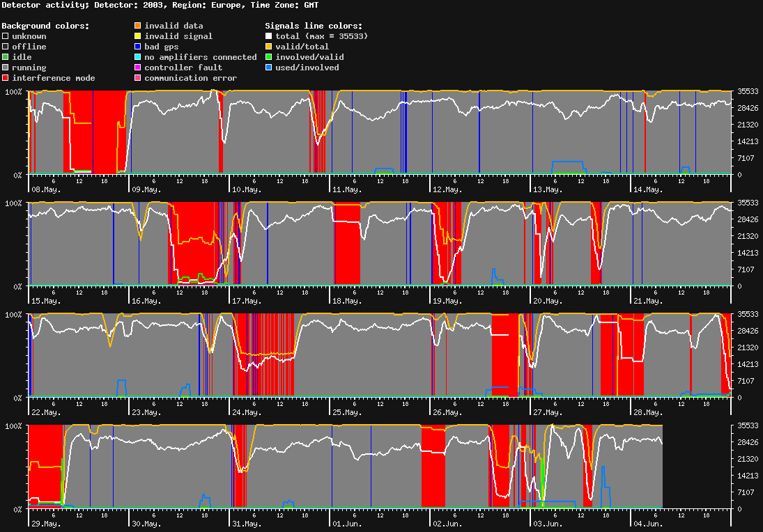This screenshot has height=532, width=763.
Task: Click the '29.May.' date label
Action: (x=46, y=524)
